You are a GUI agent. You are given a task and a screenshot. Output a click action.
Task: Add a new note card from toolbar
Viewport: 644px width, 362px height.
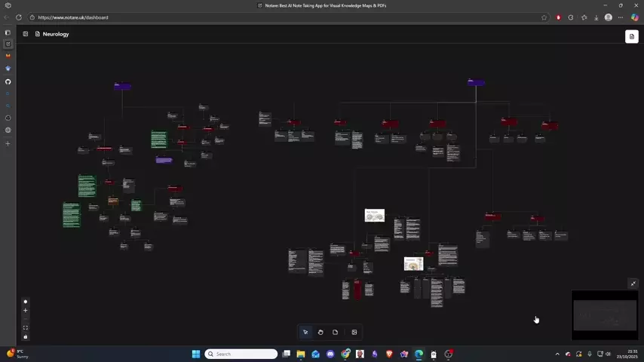[336, 332]
